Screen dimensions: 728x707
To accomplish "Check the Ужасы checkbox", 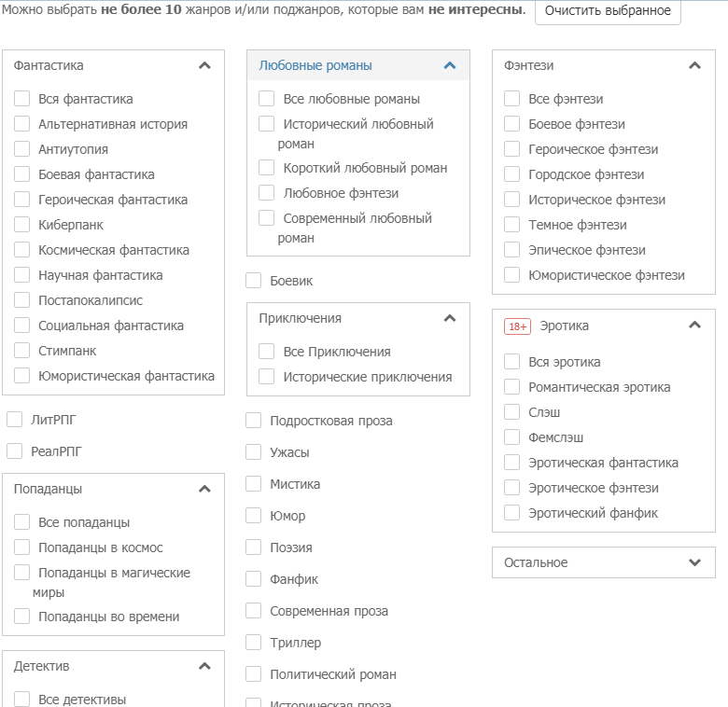I will [x=254, y=452].
